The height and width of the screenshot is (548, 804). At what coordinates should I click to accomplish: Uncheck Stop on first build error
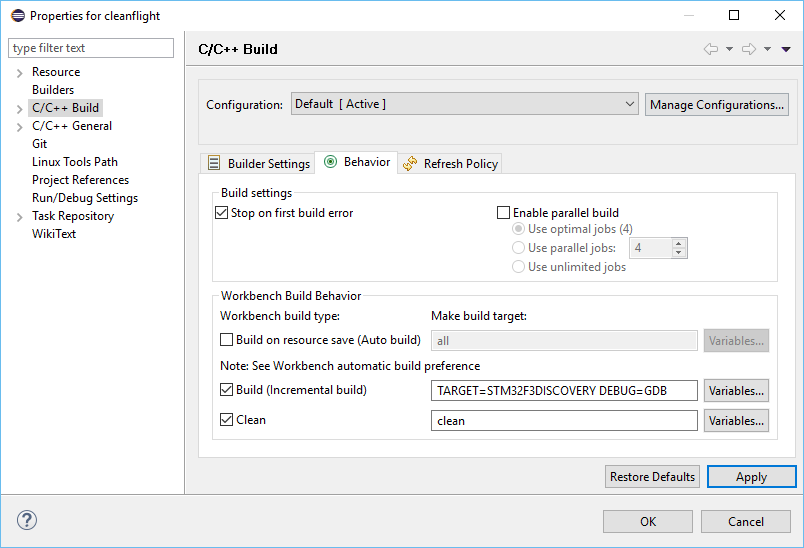click(x=222, y=213)
